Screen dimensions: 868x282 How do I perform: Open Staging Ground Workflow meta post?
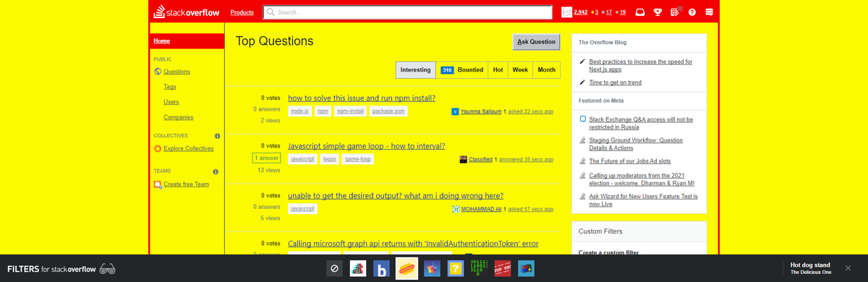point(636,144)
